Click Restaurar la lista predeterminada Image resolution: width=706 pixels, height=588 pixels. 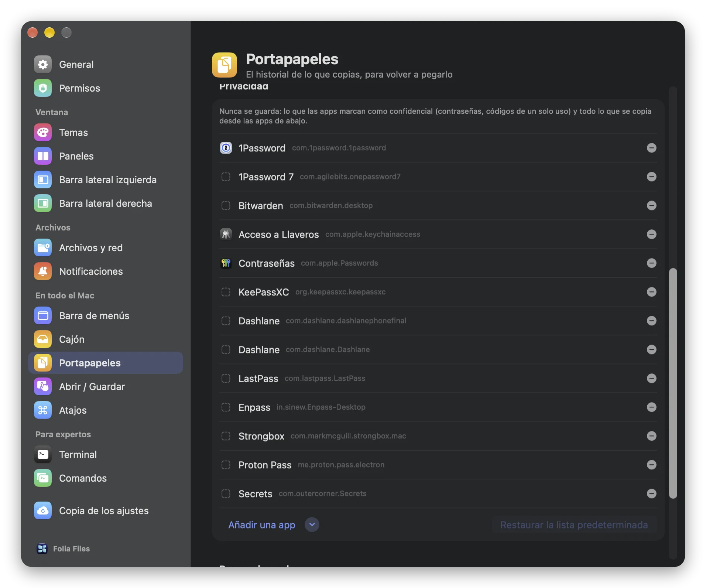(x=574, y=525)
